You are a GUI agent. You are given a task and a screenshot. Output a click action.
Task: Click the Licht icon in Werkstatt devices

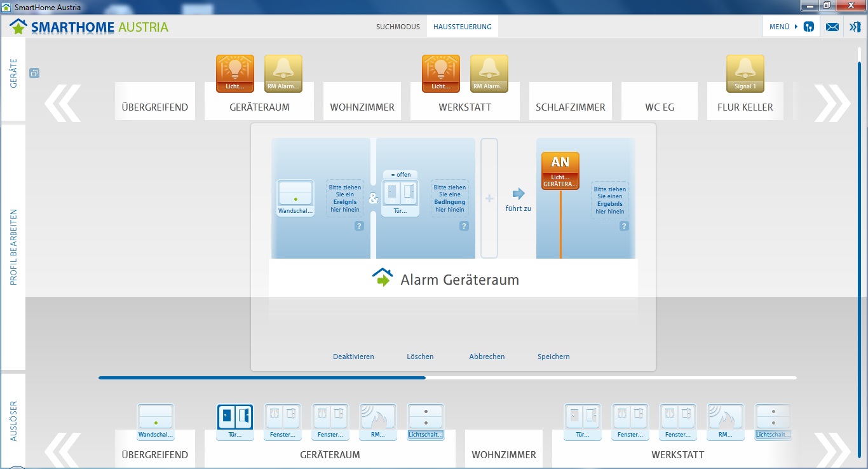tap(441, 74)
